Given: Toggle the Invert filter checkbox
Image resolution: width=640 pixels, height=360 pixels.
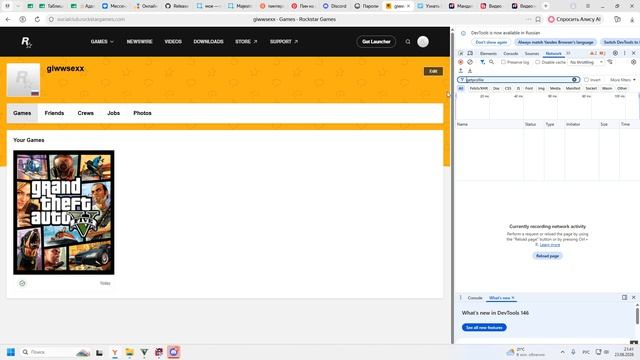Looking at the screenshot, I should pyautogui.click(x=587, y=80).
